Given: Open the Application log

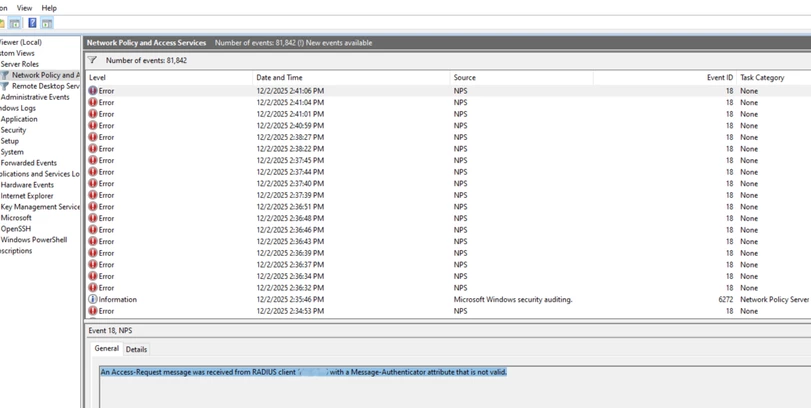Looking at the screenshot, I should point(19,119).
